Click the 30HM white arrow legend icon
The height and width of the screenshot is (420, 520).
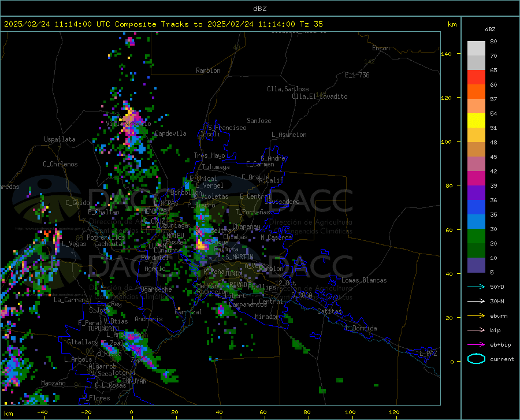[x=476, y=301]
